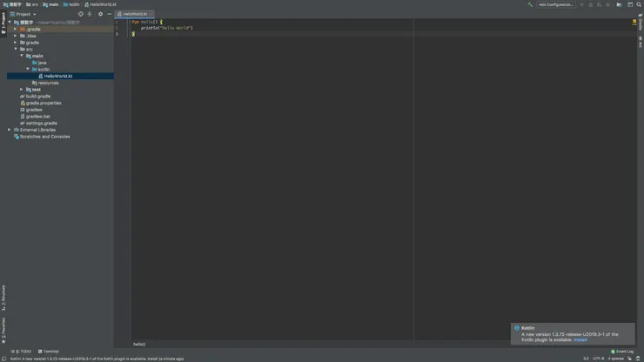Expand External Libraries arrow

pos(10,130)
